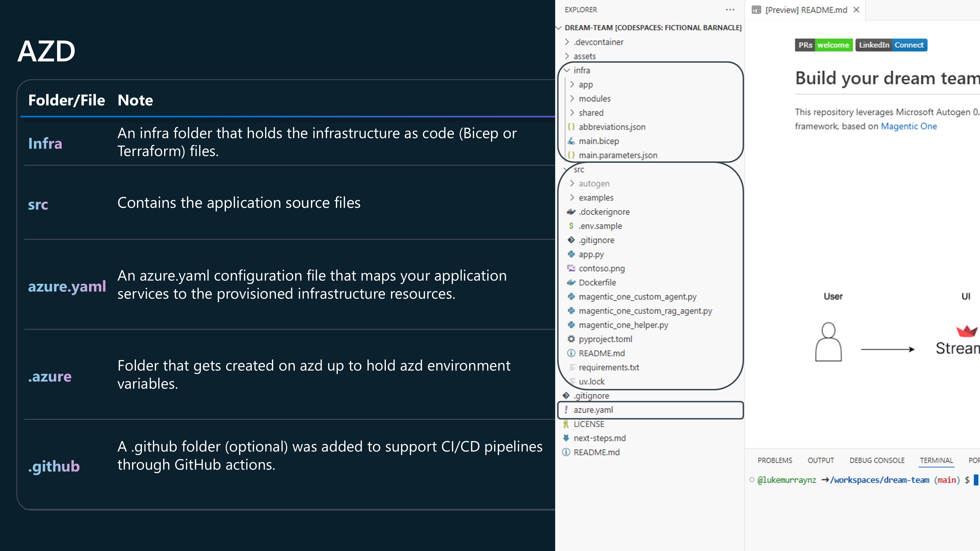980x551 pixels.
Task: Click the PRs welcome badge
Action: [x=824, y=45]
